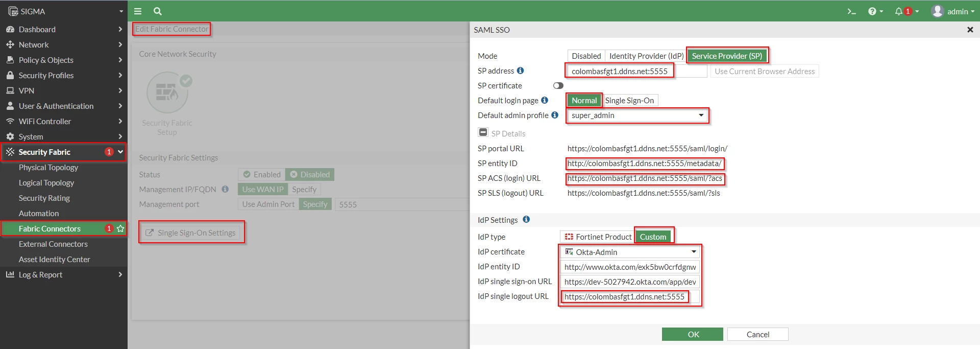The width and height of the screenshot is (980, 349).
Task: Expand the VPN menu chevron
Action: [x=120, y=91]
